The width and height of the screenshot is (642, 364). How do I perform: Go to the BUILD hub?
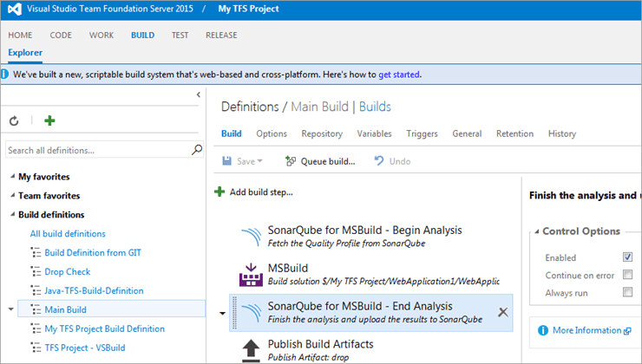[143, 36]
